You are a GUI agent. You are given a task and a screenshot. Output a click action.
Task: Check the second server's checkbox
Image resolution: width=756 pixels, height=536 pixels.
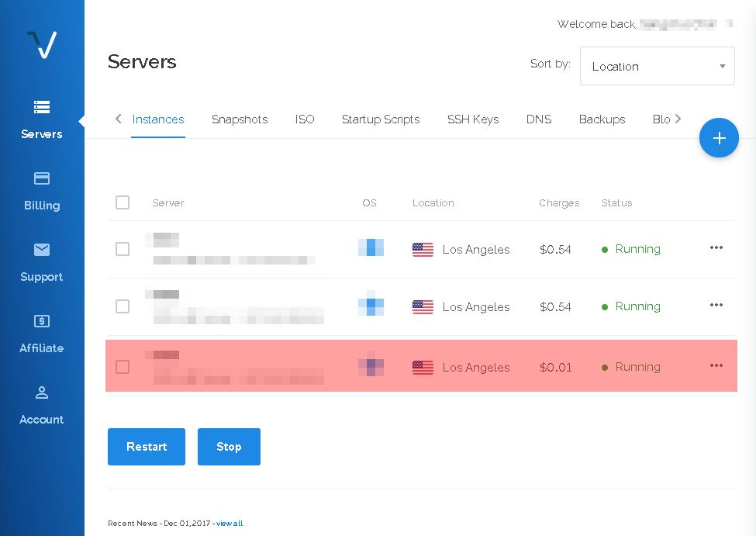click(x=123, y=306)
